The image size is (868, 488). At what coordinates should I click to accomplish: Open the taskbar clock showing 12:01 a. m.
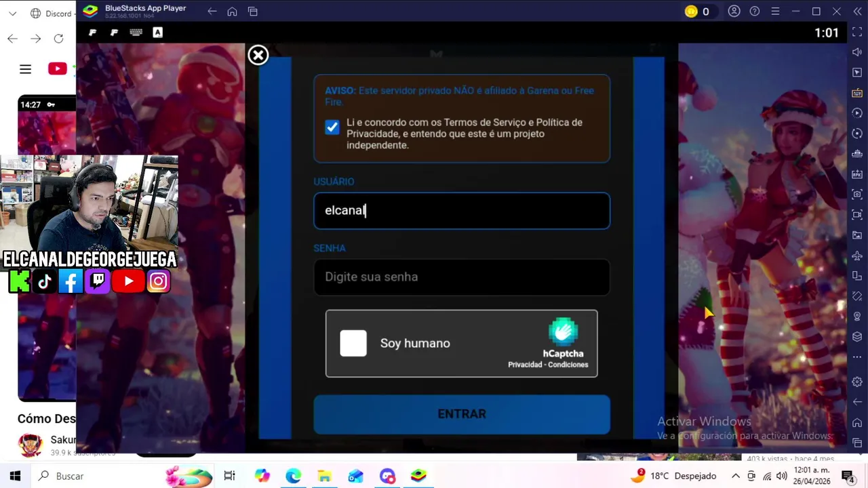[x=812, y=476]
